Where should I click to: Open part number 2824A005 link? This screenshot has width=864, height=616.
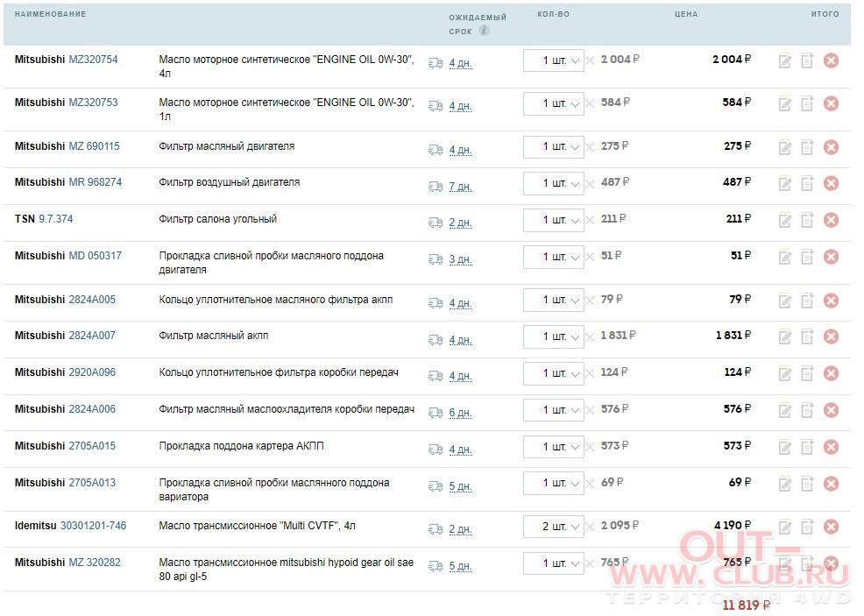(92, 300)
